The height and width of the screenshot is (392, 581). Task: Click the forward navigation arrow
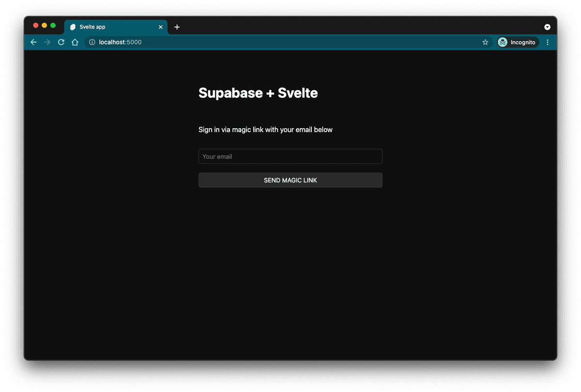click(x=47, y=42)
